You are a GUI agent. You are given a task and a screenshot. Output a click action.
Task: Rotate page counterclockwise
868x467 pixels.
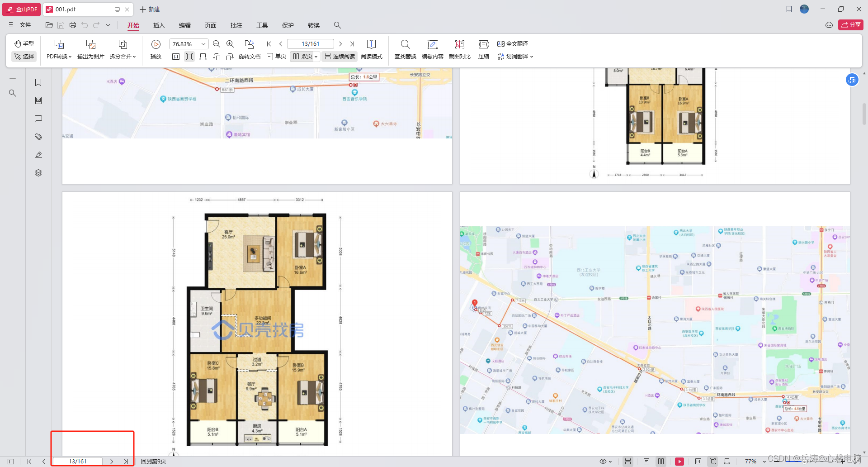(217, 57)
